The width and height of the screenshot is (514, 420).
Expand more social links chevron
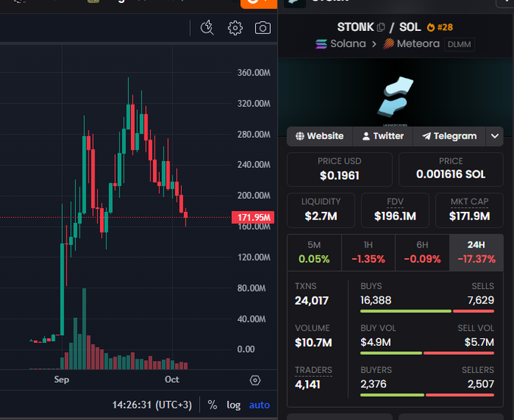[494, 136]
